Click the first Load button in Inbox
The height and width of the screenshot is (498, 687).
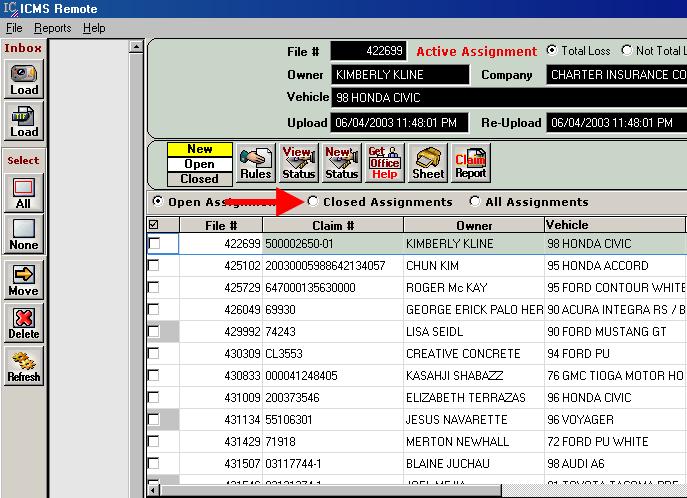point(24,78)
